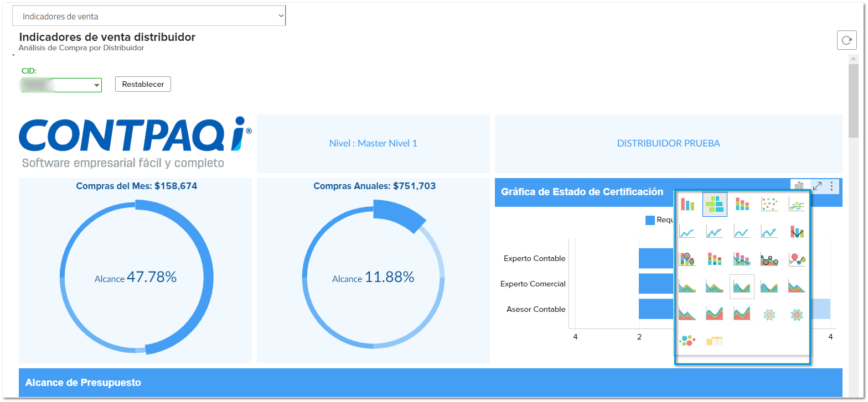Click the DISTRIBUIDOR PRUEBA card
This screenshot has width=868, height=402.
coord(669,144)
